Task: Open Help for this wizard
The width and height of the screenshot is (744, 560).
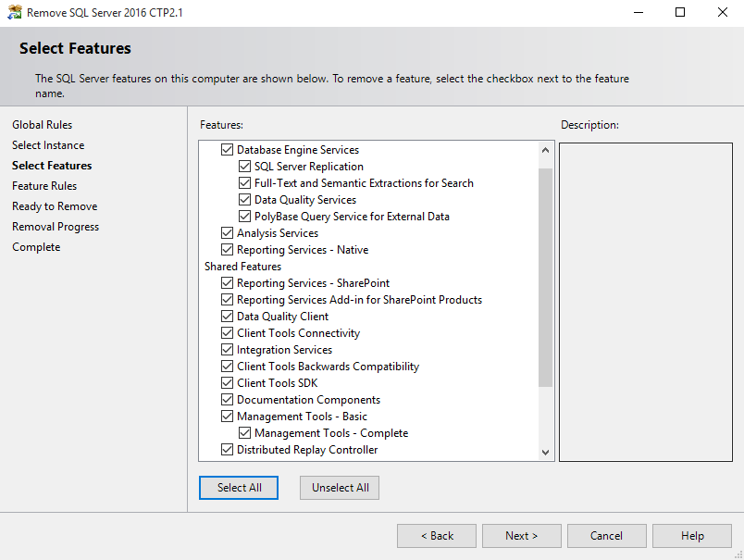Action: (692, 536)
